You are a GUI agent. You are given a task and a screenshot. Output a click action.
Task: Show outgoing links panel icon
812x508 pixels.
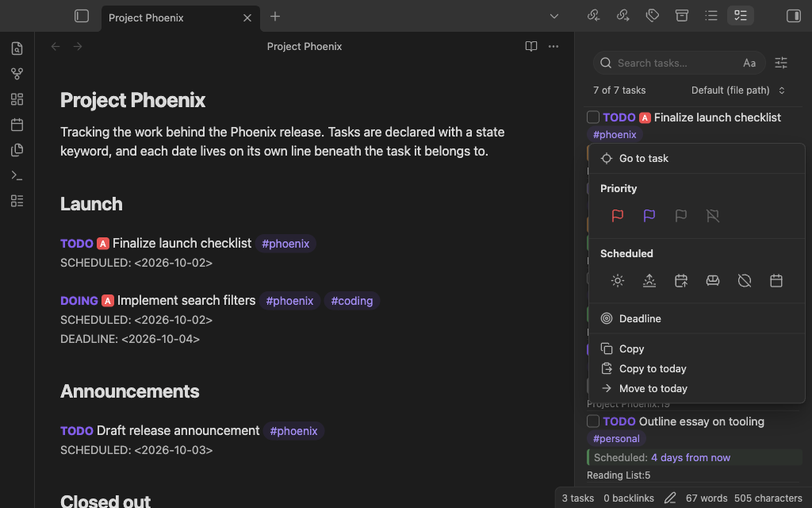623,16
